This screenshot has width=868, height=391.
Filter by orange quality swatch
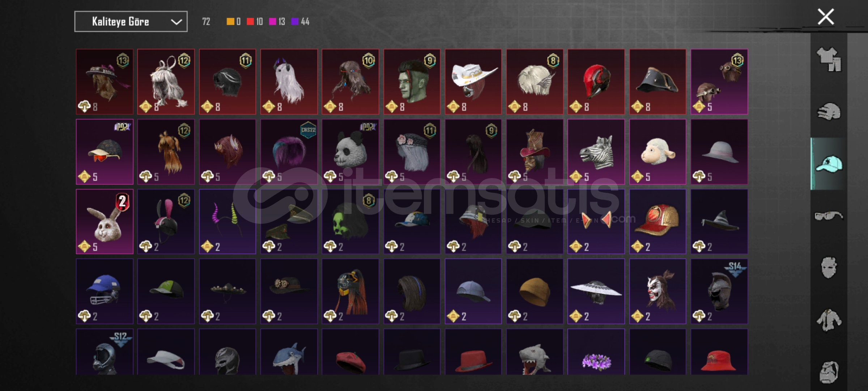tap(233, 22)
